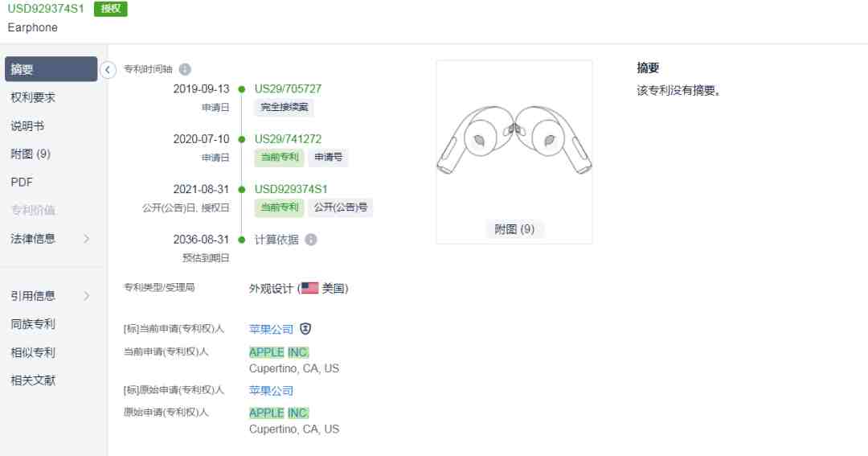Open the US29/741272 application link

(x=288, y=139)
